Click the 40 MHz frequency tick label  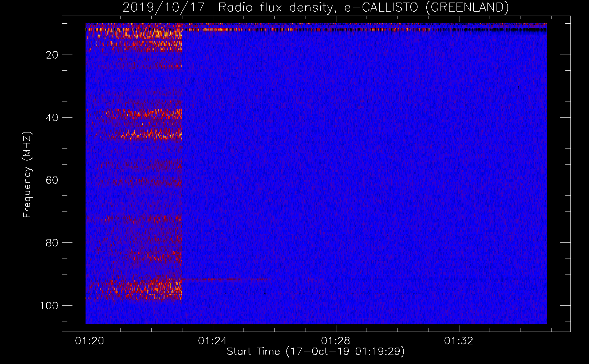[52, 118]
